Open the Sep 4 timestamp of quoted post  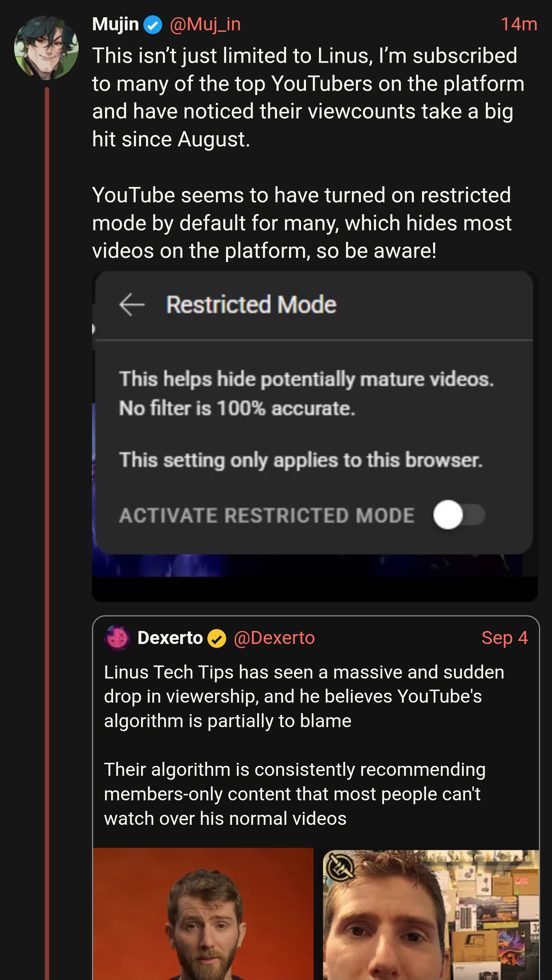504,638
